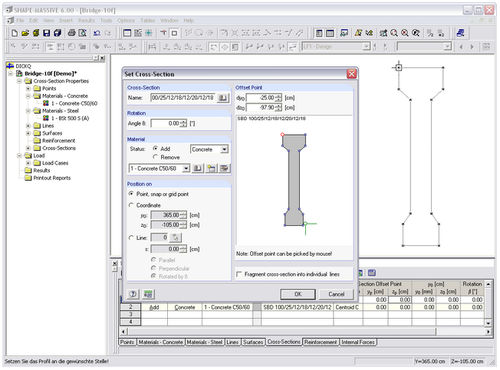
Task: Click the Surfaces folder in the navigator
Action: 52,133
